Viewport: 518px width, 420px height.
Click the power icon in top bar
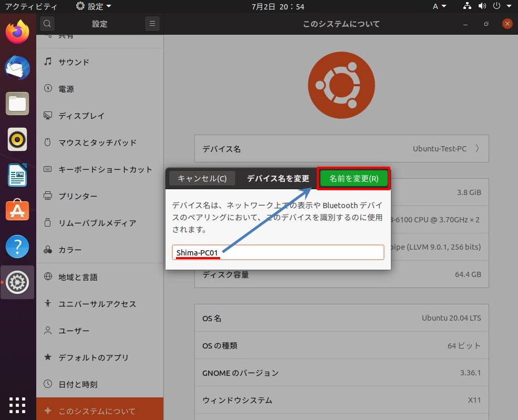[x=496, y=6]
